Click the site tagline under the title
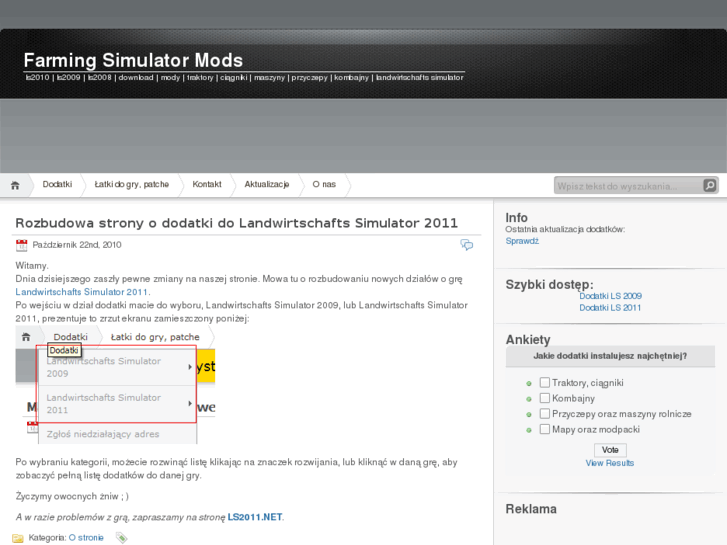727x545 pixels. click(x=244, y=77)
